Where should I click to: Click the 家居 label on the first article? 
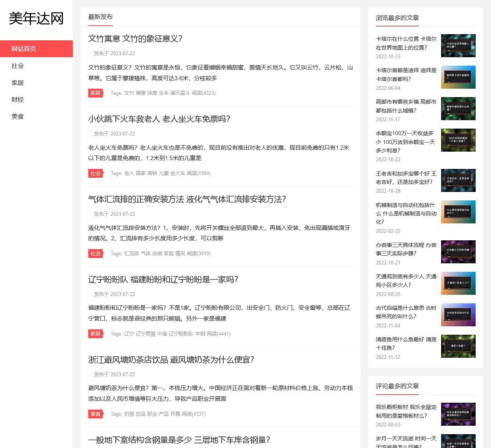pos(96,93)
